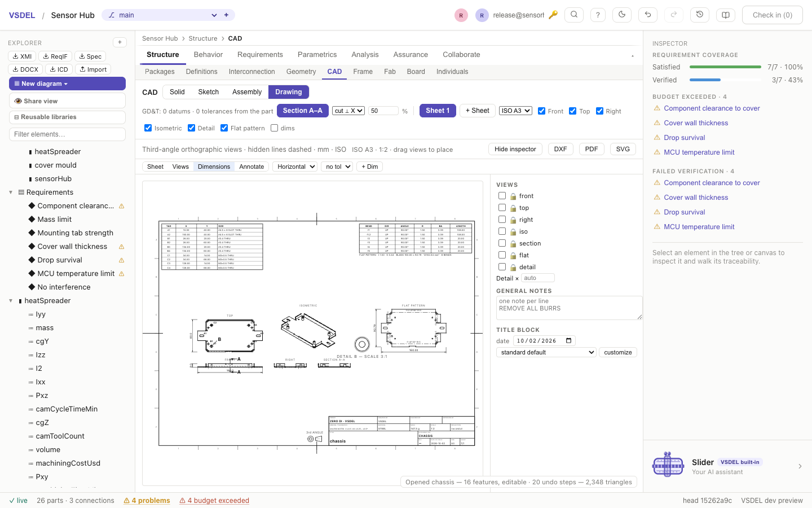Viewport: 812px width, 508px height.
Task: Switch to the Behavior tab
Action: tap(208, 55)
